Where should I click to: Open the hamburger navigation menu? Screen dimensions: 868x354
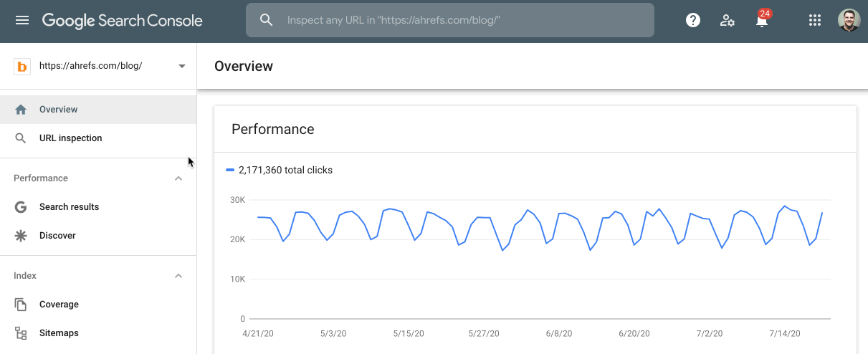click(x=22, y=20)
